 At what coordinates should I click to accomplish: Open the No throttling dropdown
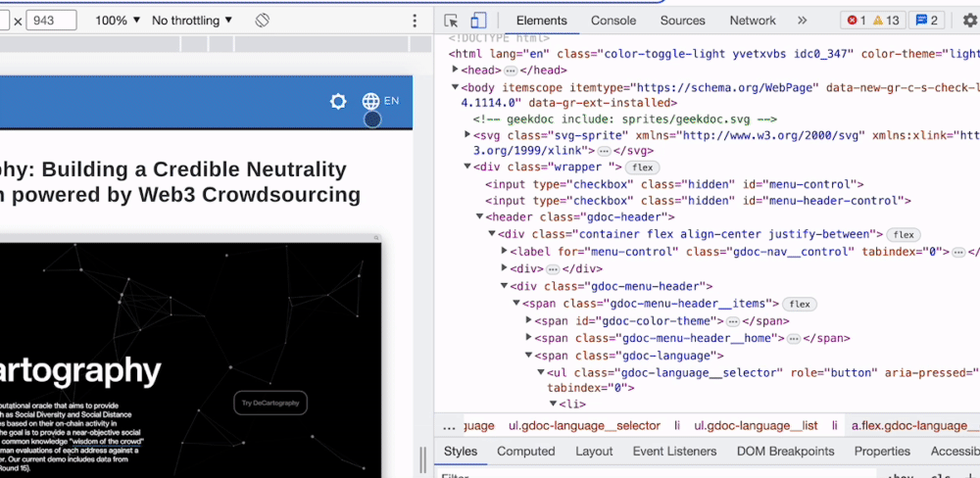pos(192,21)
